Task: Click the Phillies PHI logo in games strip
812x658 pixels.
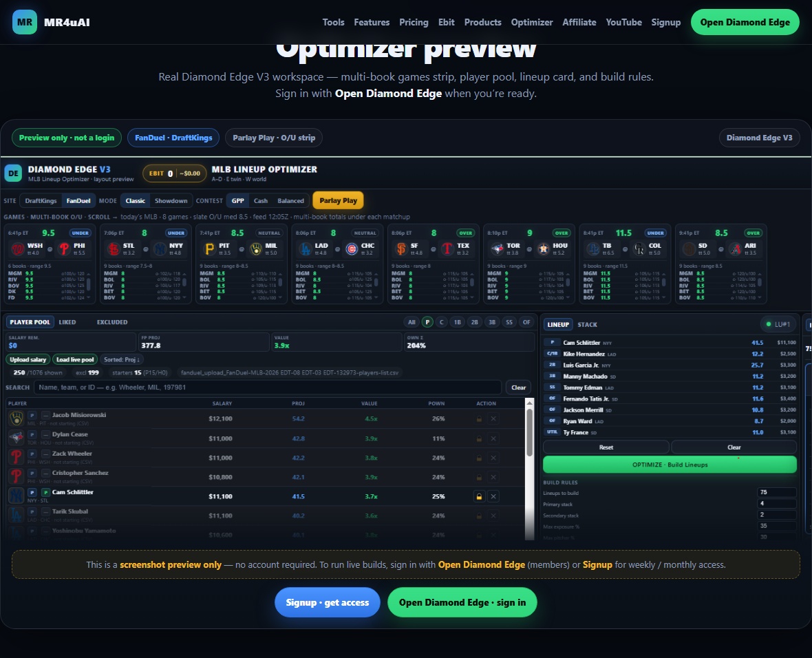Action: point(64,249)
